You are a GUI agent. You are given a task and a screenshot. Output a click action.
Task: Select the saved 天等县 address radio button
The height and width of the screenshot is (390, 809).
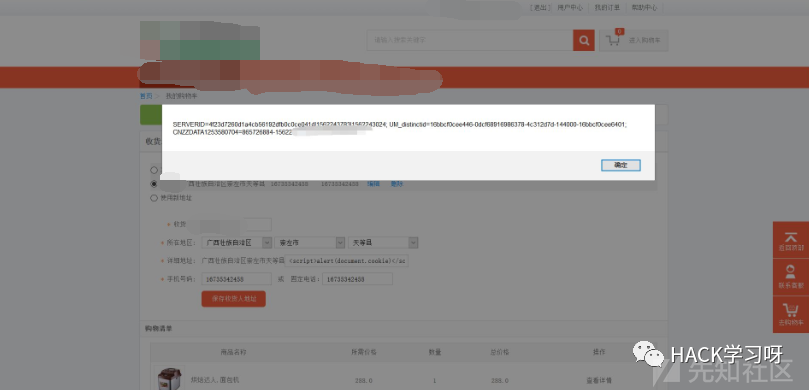(x=154, y=184)
